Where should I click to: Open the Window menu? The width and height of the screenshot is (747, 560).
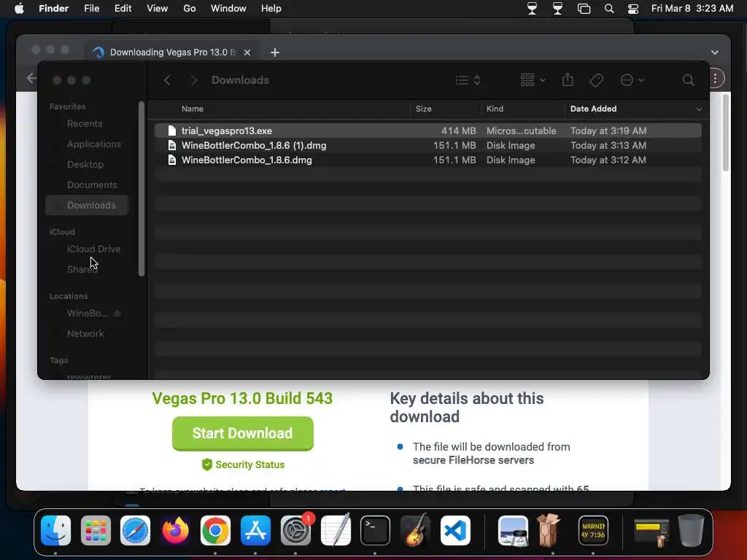[228, 9]
